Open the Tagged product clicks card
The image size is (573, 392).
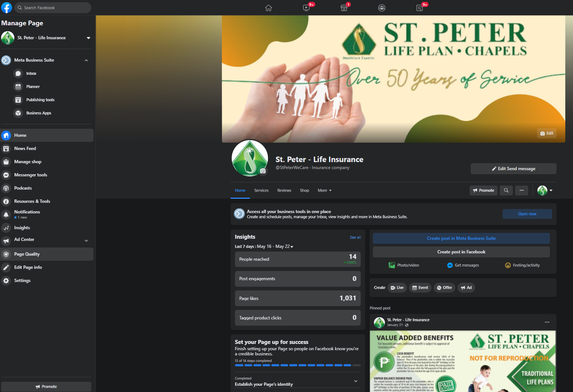(298, 318)
